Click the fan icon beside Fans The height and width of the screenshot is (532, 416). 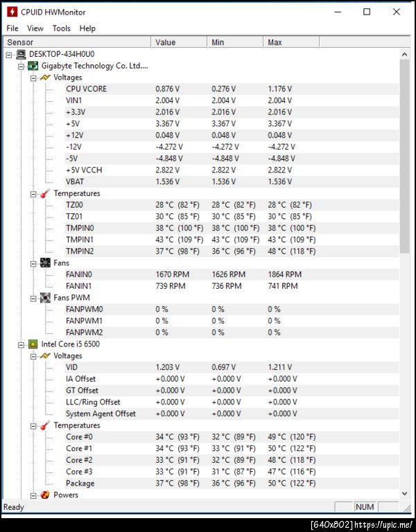(45, 263)
